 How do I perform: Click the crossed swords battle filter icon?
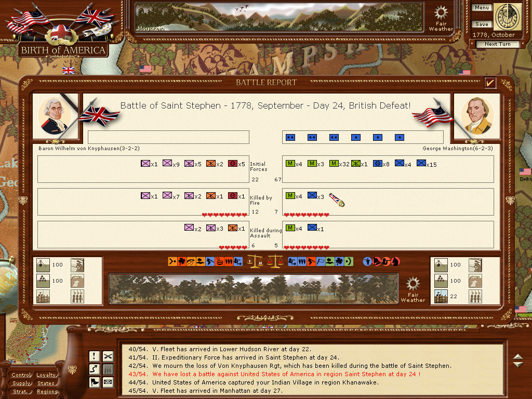[108, 356]
